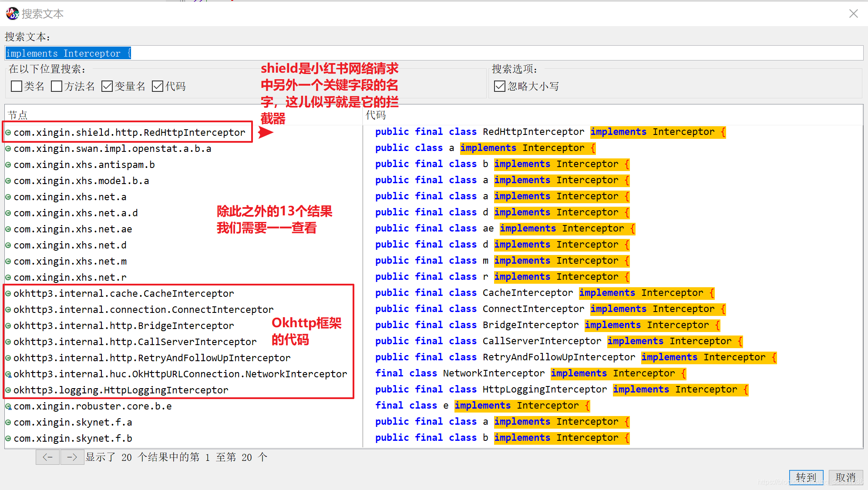Image resolution: width=868 pixels, height=490 pixels.
Task: Go to next results page arrow
Action: pos(72,457)
